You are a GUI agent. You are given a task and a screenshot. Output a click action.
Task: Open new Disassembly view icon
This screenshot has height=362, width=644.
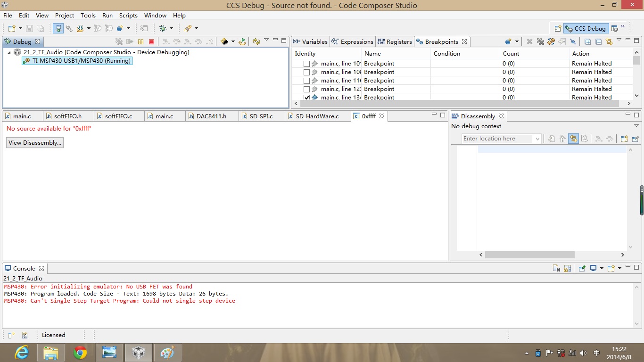click(x=624, y=139)
